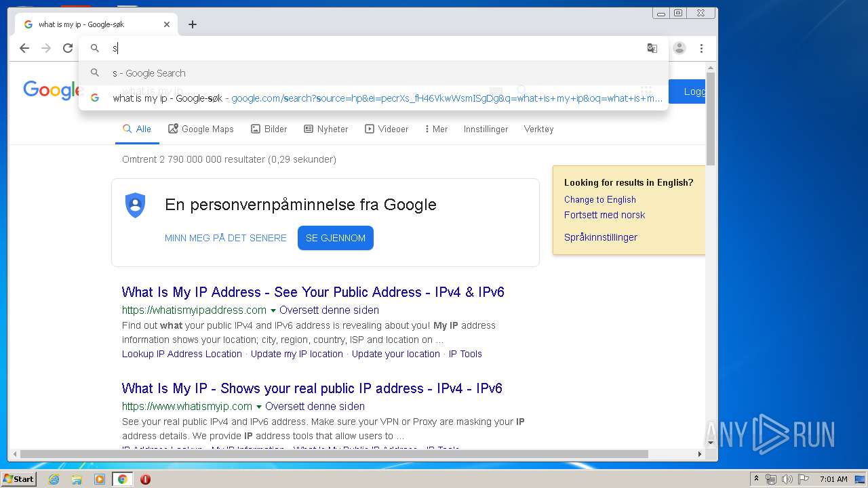Open a new browser tab
Viewport: 868px width, 488px height.
coord(193,24)
